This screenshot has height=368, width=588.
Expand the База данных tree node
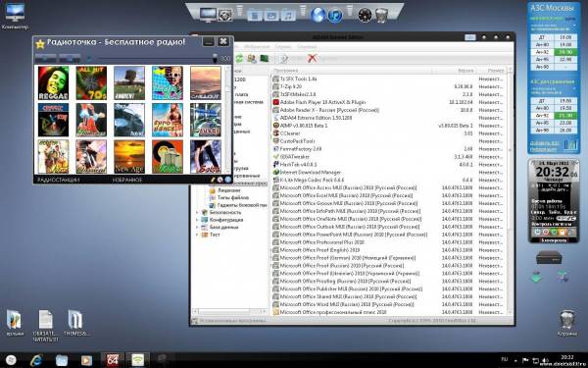coord(198,228)
